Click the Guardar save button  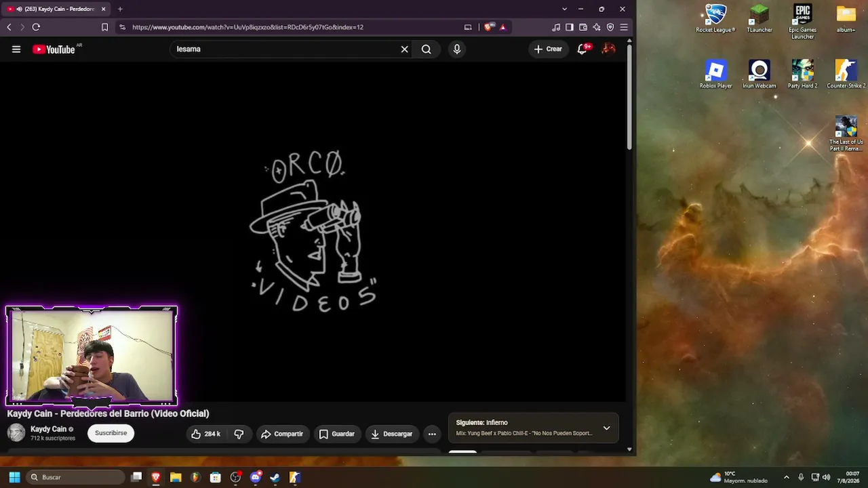(337, 434)
